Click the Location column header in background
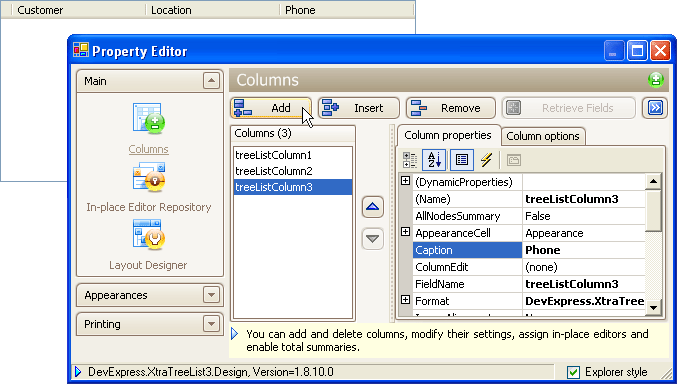The image size is (678, 385). coord(212,10)
